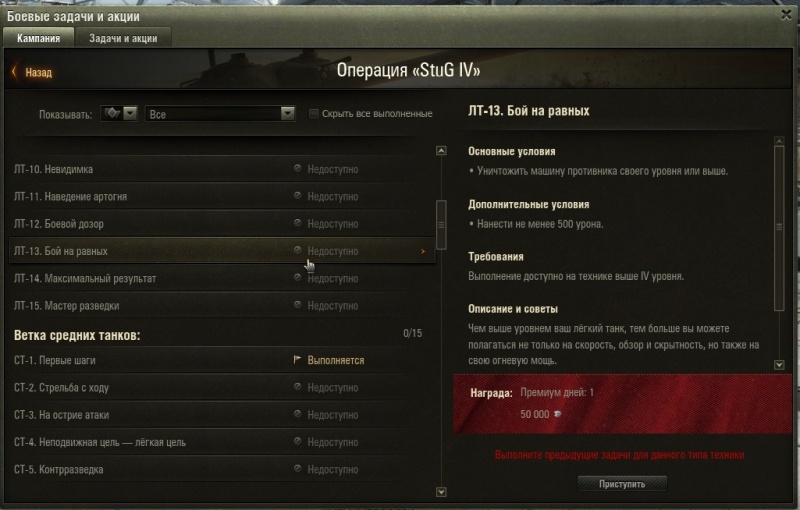Click the unavailable status icon for ЛТ-10 Невидимка
800x510 pixels.
(297, 168)
